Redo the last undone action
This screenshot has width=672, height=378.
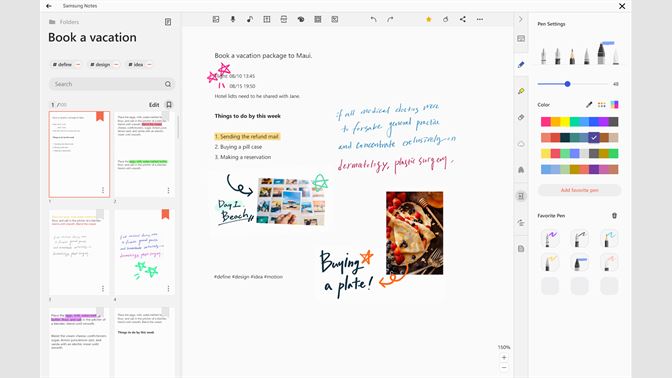(x=390, y=19)
